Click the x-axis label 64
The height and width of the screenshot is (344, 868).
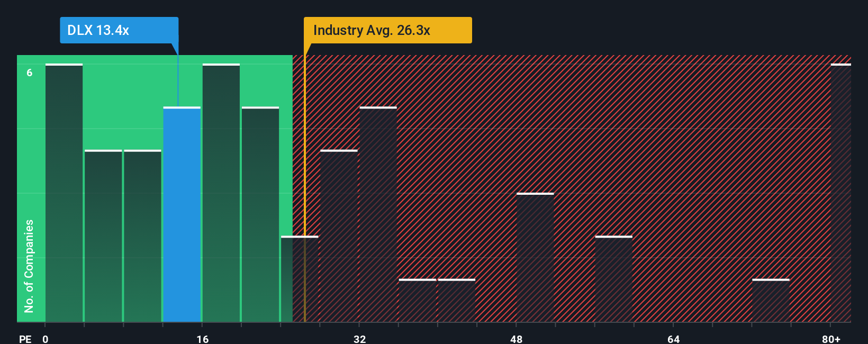[673, 339]
